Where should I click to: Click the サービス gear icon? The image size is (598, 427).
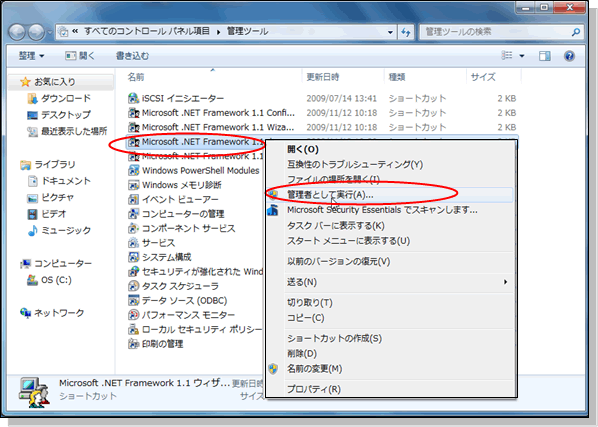tap(133, 243)
